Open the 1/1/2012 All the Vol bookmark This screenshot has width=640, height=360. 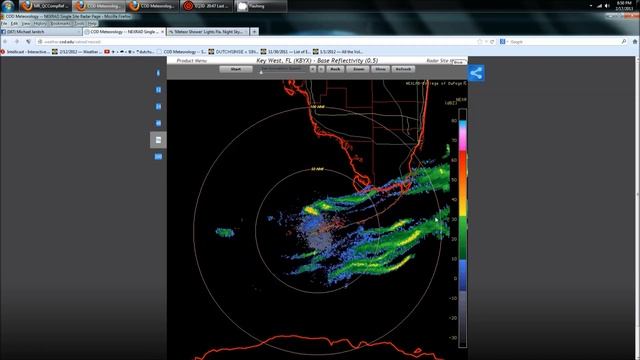pyautogui.click(x=338, y=52)
